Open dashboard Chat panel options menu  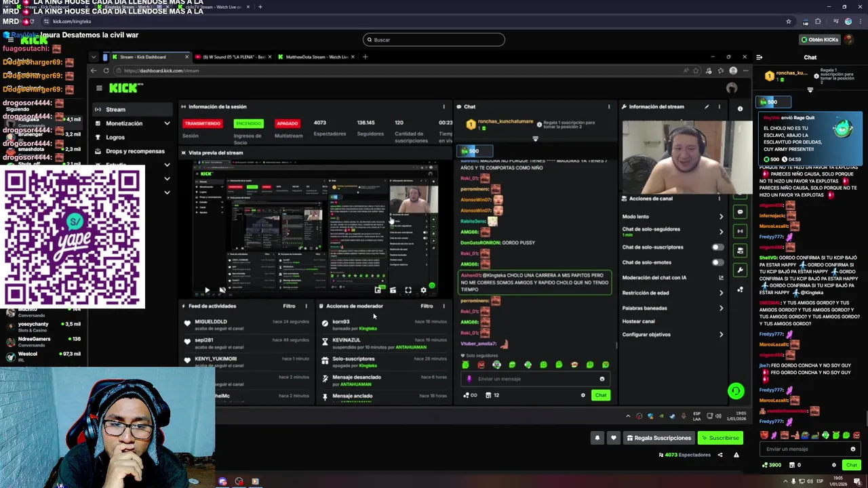pyautogui.click(x=609, y=106)
